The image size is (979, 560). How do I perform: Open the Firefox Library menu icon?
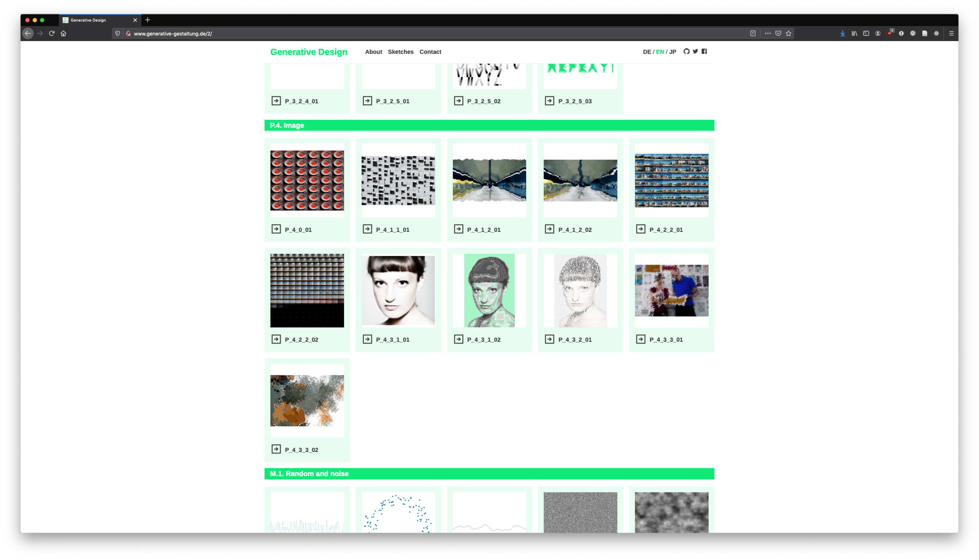854,34
